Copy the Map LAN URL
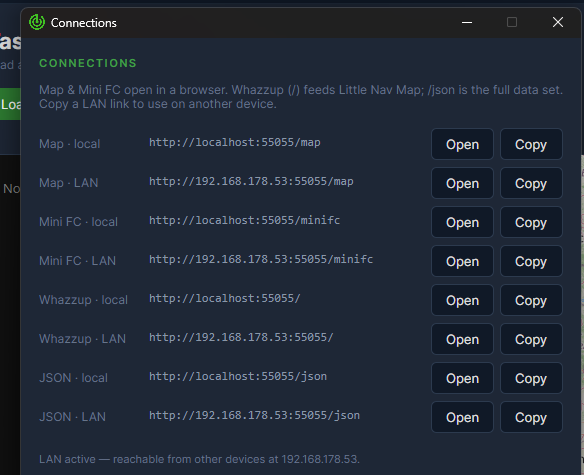584x475 pixels. pos(531,183)
